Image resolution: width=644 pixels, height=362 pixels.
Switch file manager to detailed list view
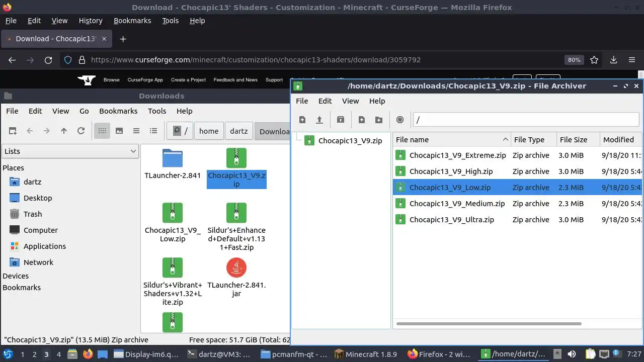click(153, 131)
